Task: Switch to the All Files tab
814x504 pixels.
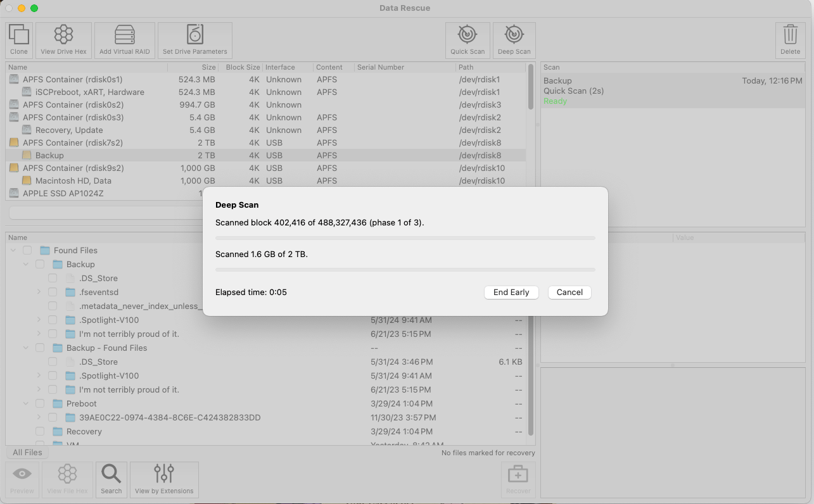Action: [x=27, y=452]
